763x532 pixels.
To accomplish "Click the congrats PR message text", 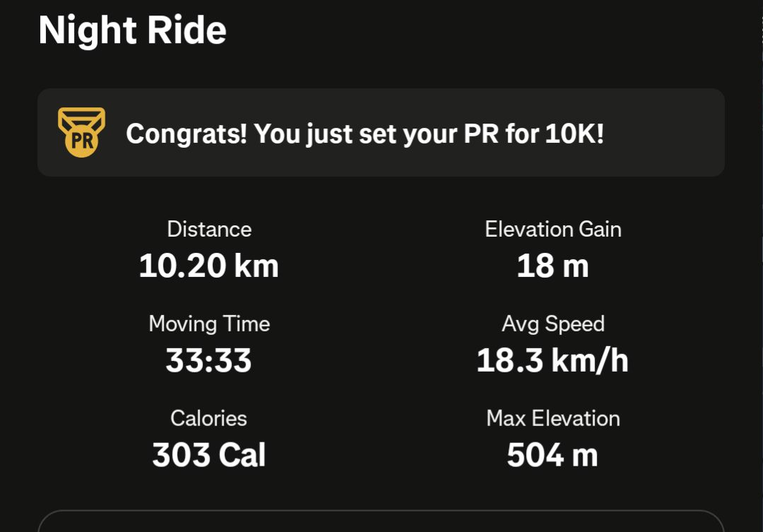I will point(365,134).
